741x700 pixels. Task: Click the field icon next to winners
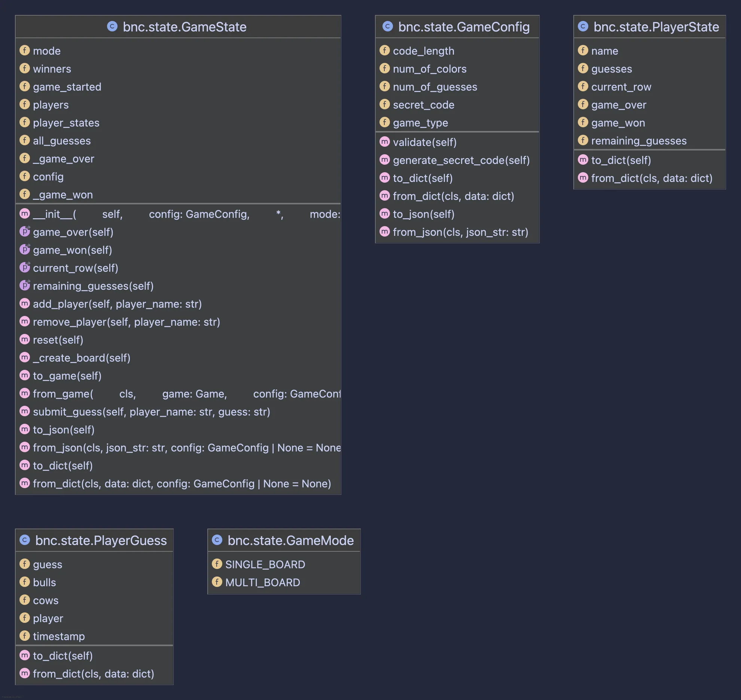(x=25, y=68)
